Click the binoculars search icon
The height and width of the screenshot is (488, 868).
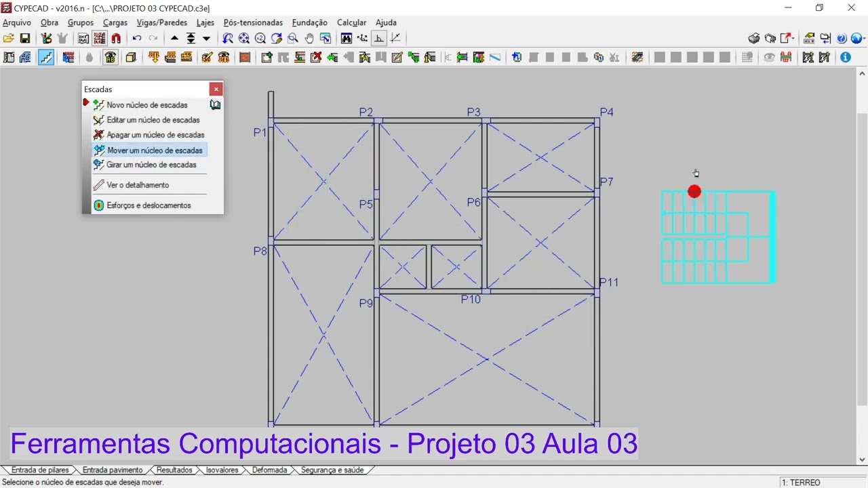click(347, 39)
